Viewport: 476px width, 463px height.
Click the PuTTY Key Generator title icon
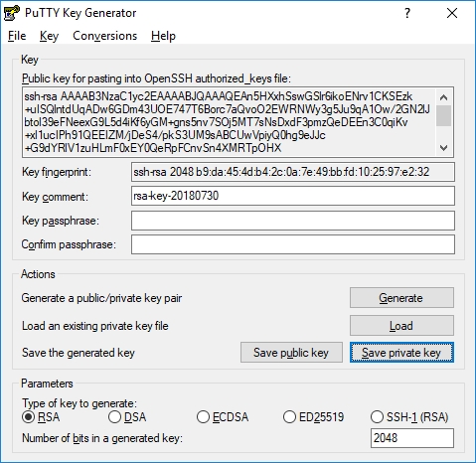(12, 13)
